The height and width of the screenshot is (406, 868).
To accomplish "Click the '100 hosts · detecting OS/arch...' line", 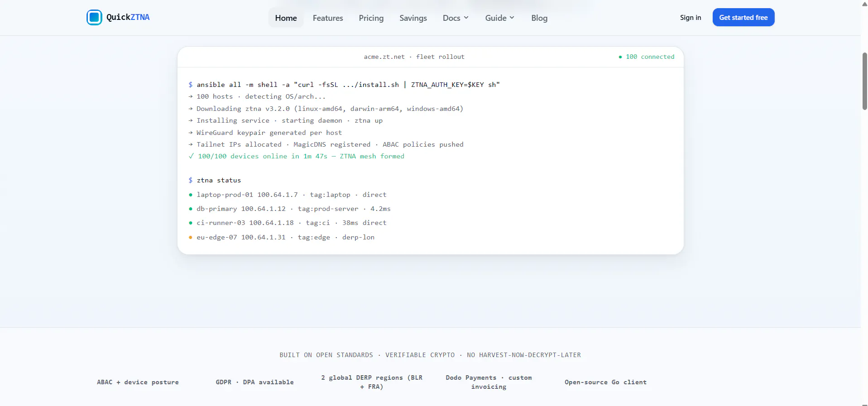I will (257, 96).
